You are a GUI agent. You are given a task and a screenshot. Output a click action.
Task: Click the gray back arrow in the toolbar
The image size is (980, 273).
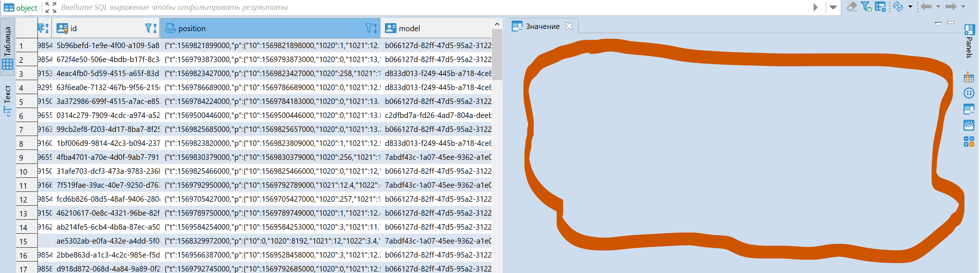(926, 7)
